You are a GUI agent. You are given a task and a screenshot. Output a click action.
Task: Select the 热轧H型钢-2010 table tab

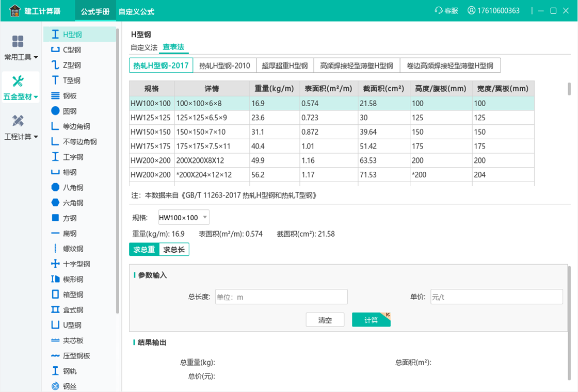224,66
